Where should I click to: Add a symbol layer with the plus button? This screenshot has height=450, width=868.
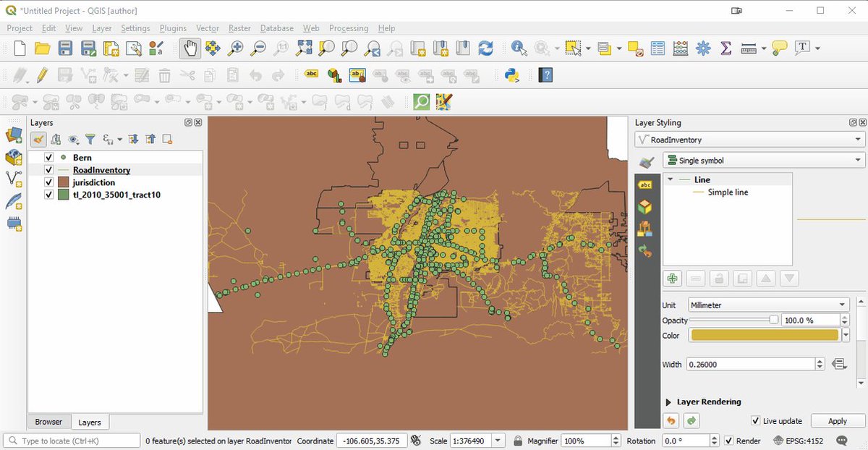[673, 278]
